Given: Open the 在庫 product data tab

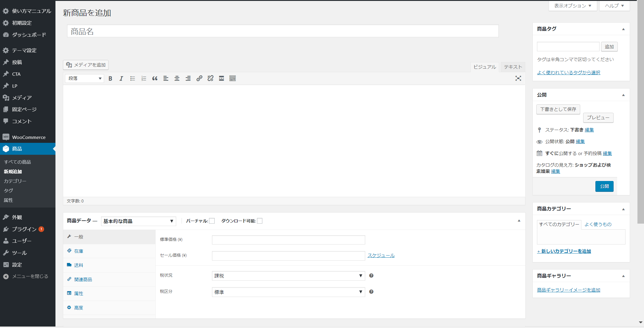Looking at the screenshot, I should pyautogui.click(x=79, y=251).
